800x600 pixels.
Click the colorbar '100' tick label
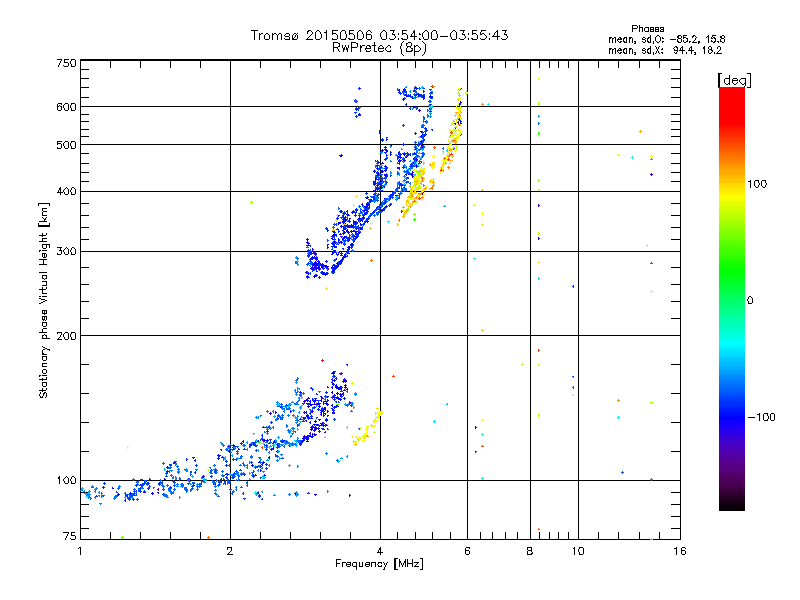click(757, 184)
